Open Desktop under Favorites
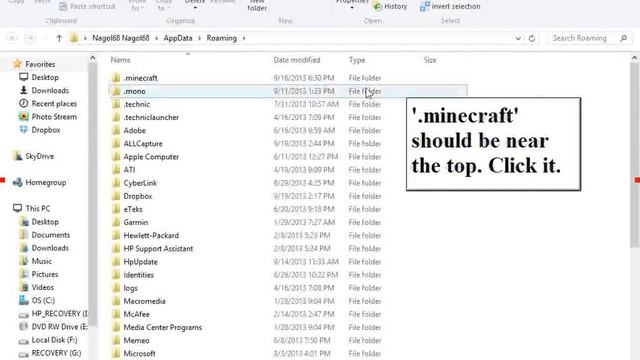The width and height of the screenshot is (640, 360). click(x=45, y=77)
